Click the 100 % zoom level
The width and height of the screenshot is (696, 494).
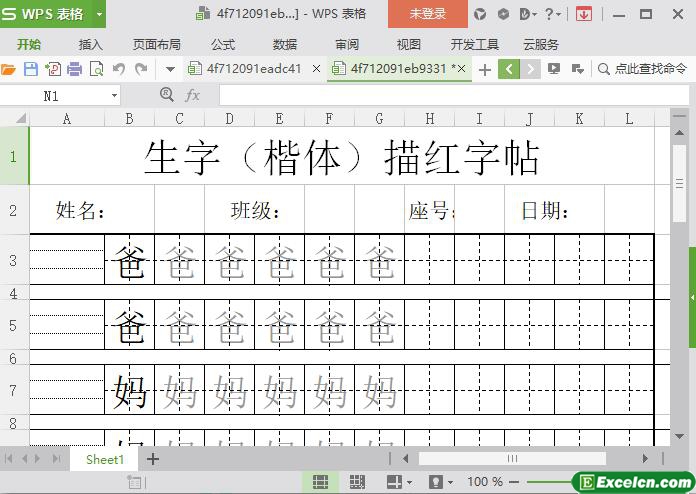point(484,482)
